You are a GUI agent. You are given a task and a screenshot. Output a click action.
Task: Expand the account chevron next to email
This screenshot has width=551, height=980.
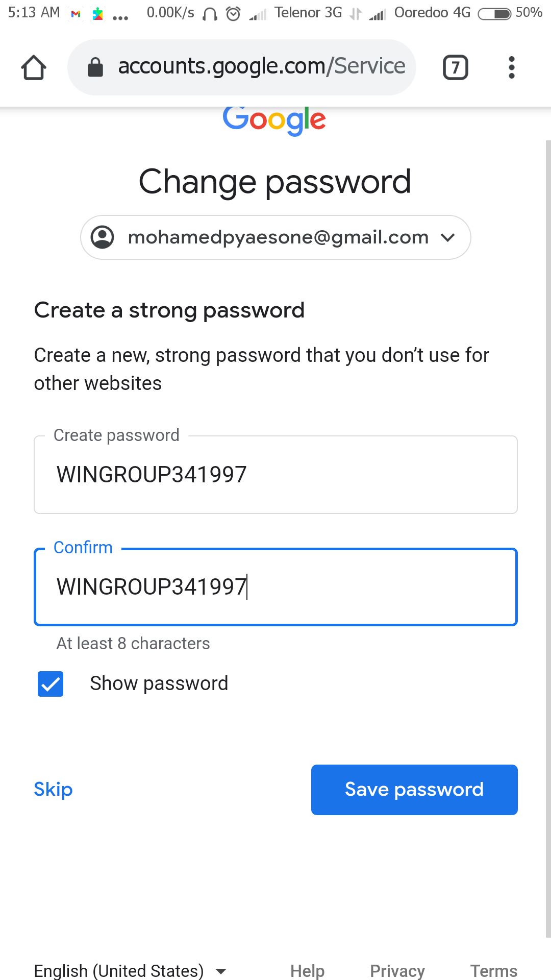tap(447, 237)
